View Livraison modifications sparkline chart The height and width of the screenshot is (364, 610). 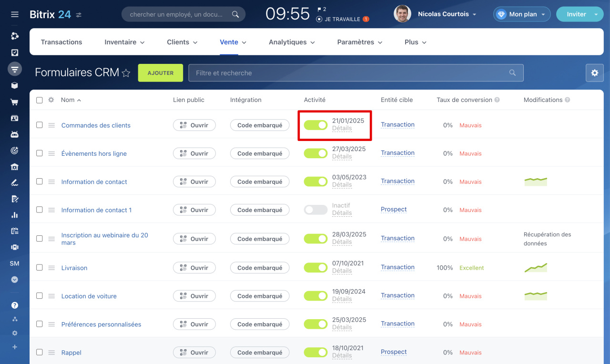point(536,267)
